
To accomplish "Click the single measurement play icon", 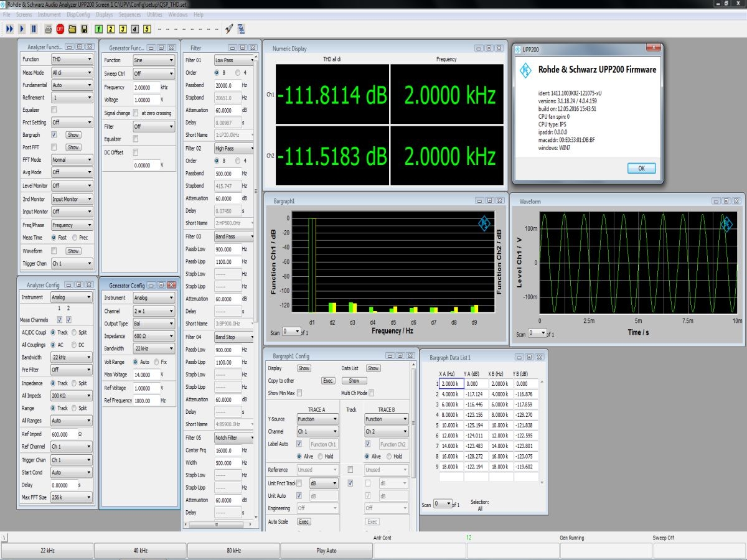I will tap(22, 29).
